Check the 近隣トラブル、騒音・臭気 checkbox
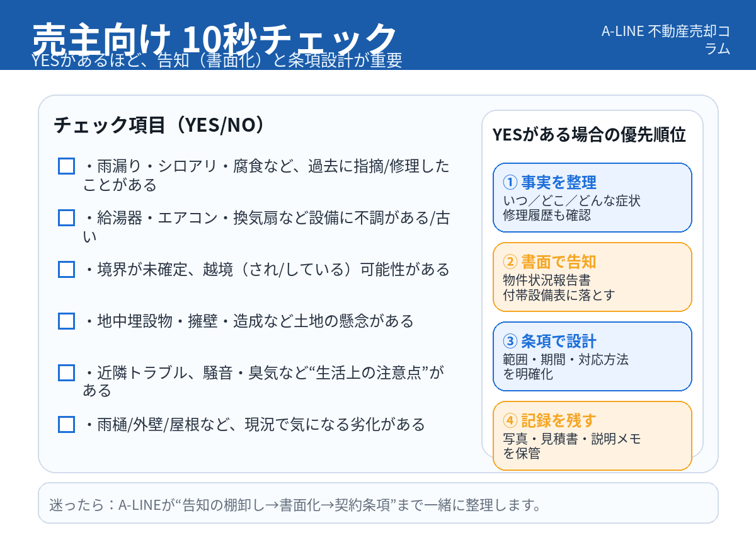The image size is (756, 542). (66, 372)
